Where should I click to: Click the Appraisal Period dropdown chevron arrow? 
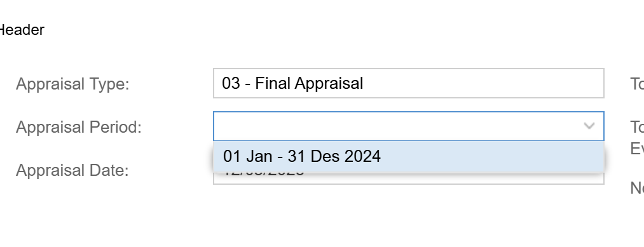coord(589,126)
